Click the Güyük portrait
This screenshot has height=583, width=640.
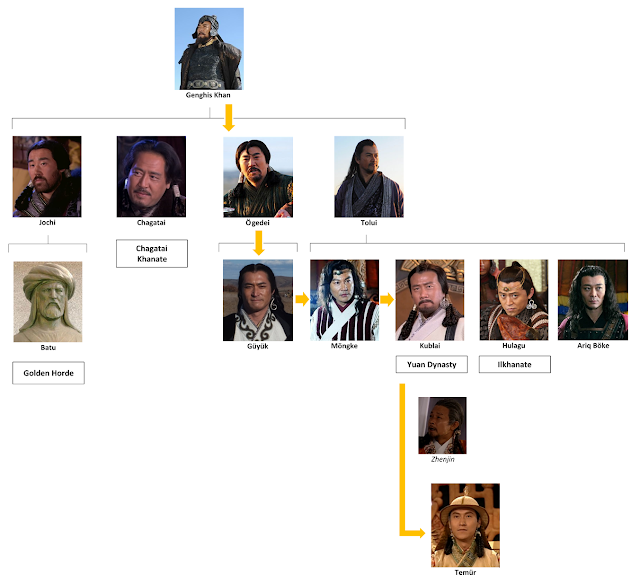pos(258,300)
